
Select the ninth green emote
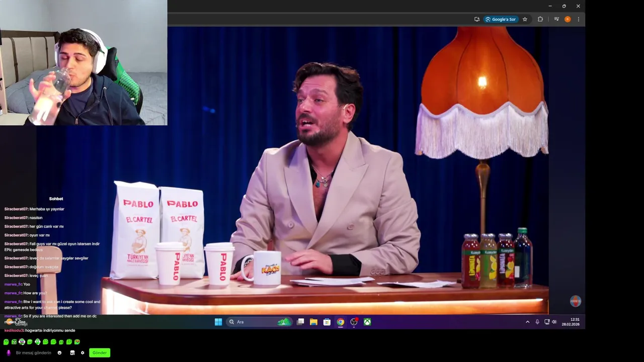[69, 342]
